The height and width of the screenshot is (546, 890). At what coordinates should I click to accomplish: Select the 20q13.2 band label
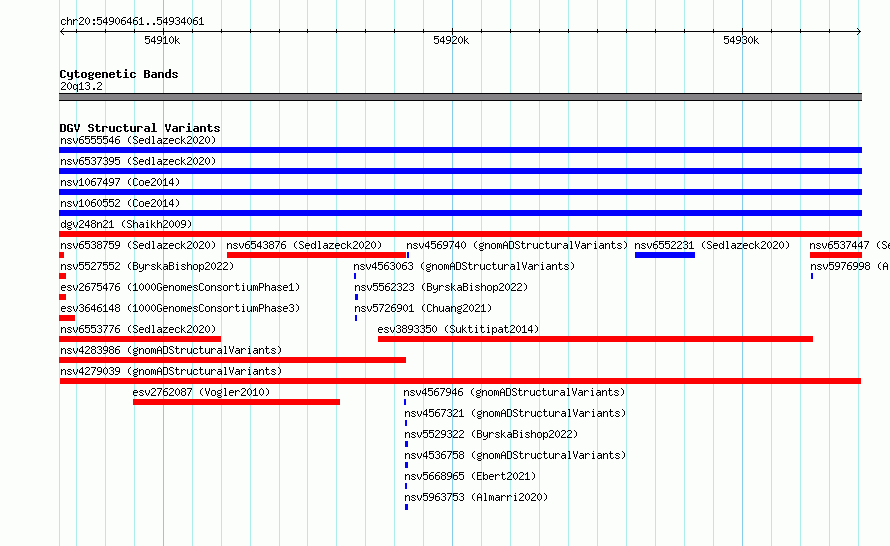[81, 86]
